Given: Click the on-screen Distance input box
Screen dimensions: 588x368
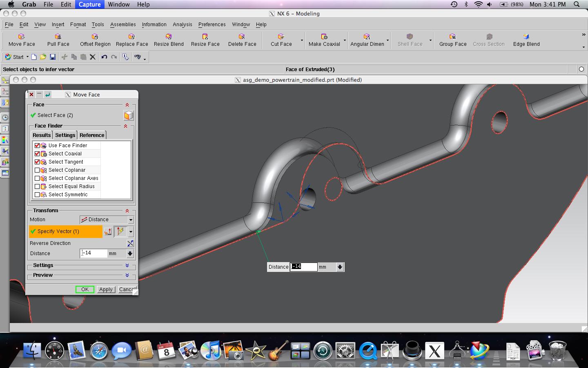Looking at the screenshot, I should [x=303, y=267].
